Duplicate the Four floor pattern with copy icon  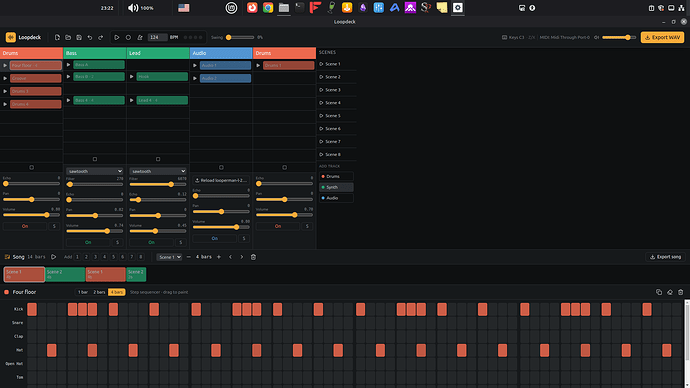[x=659, y=292]
